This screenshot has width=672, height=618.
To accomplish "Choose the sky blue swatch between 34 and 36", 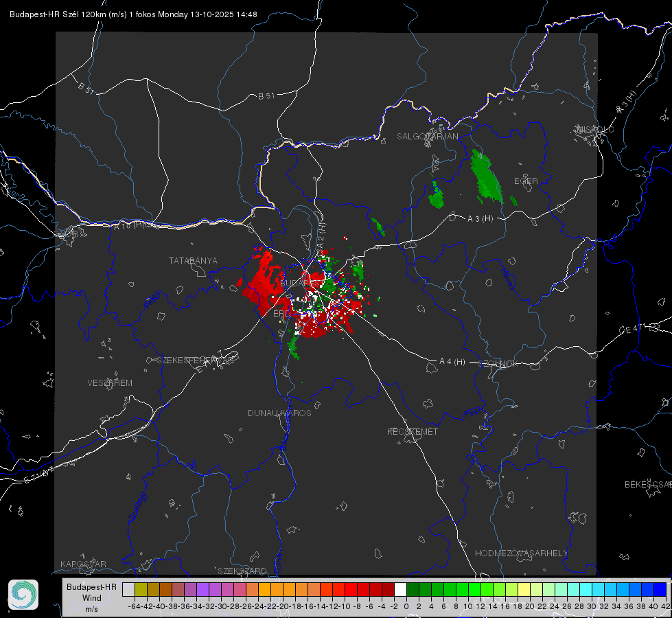I will (623, 589).
